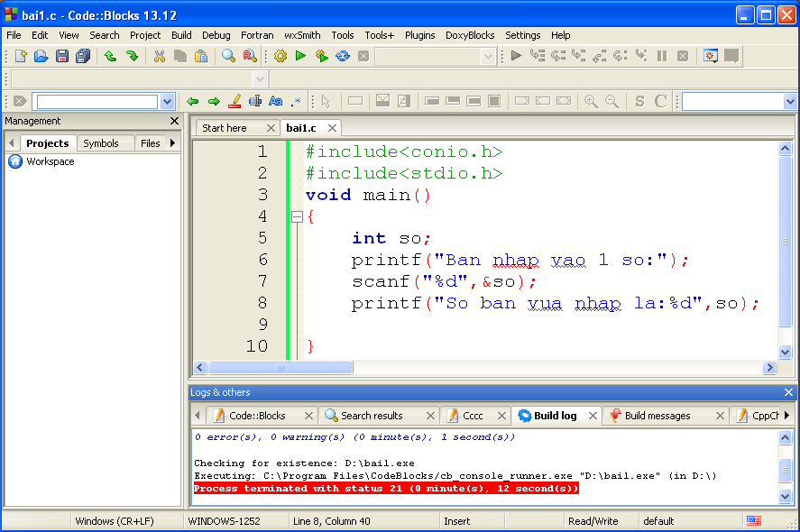This screenshot has width=800, height=532.
Task: Toggle the regex search option icon
Action: click(296, 101)
